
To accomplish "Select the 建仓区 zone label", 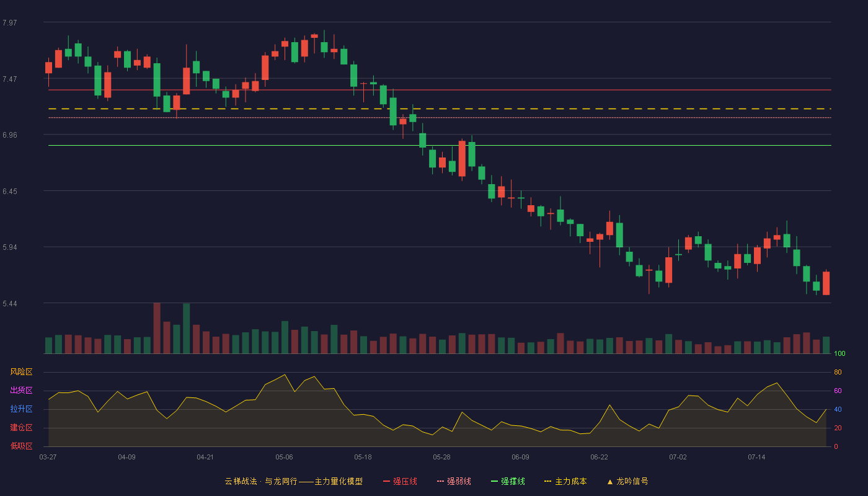I will pyautogui.click(x=21, y=428).
